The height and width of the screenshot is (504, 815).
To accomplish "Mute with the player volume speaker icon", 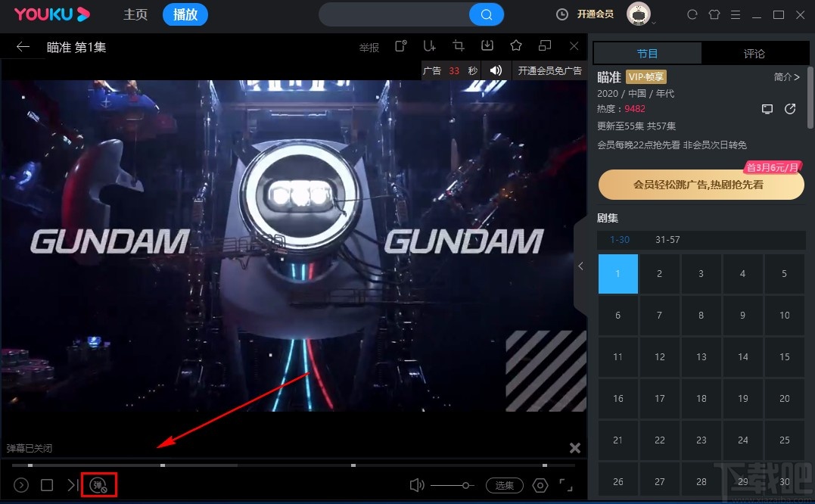I will [x=417, y=485].
